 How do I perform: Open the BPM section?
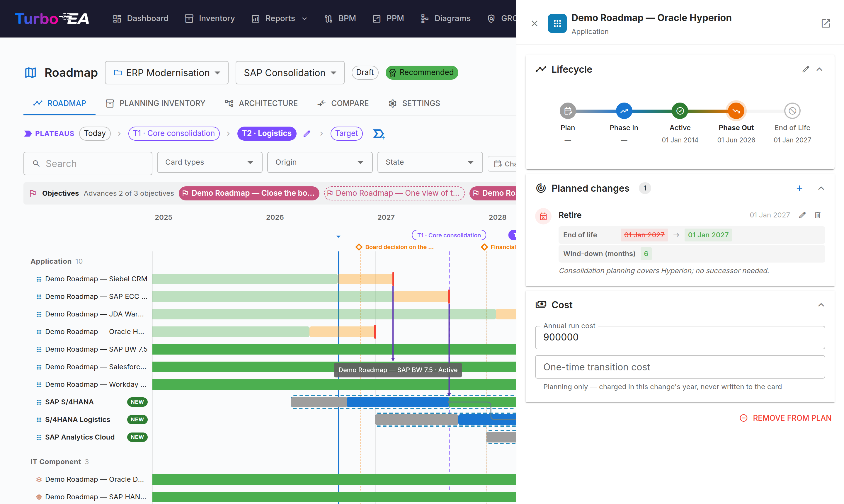[x=340, y=18]
